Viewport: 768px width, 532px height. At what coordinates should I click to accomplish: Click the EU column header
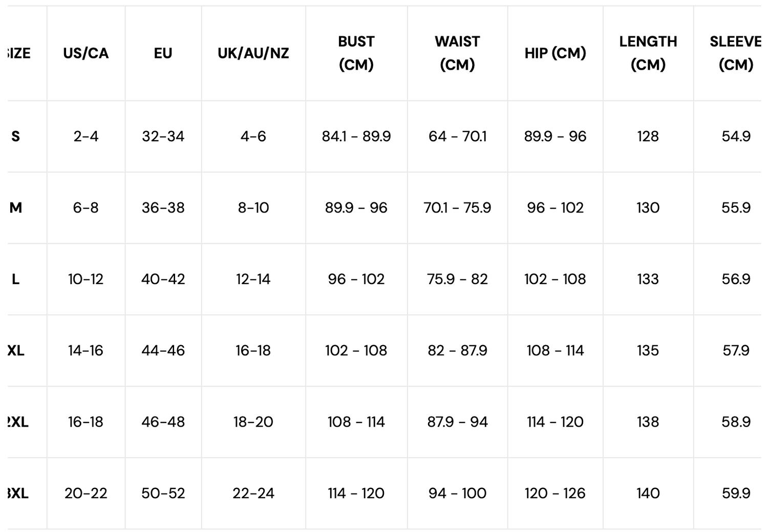pos(163,53)
